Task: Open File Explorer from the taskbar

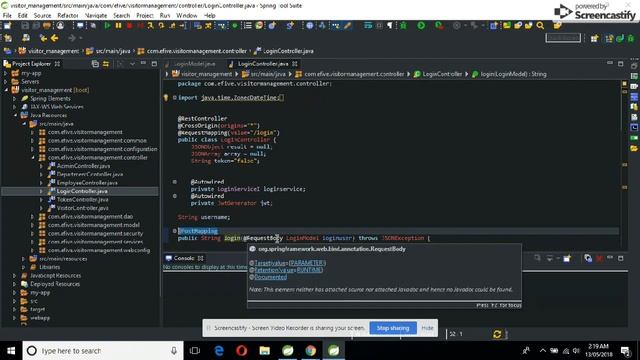Action: click(264, 351)
